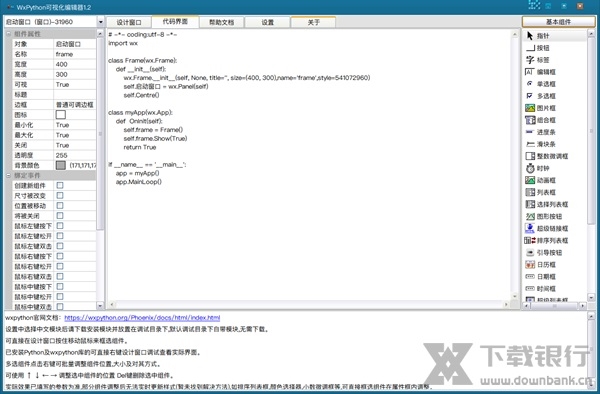Click the component list down scroll arrow

coord(591,297)
